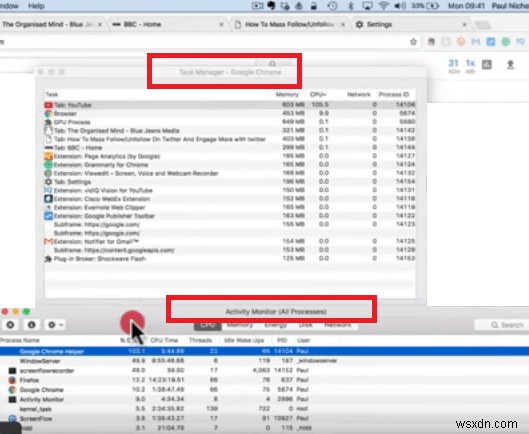This screenshot has width=529, height=434.
Task: Click the Grammarly extension icon in Chrome's toolbar
Action: 505,42
